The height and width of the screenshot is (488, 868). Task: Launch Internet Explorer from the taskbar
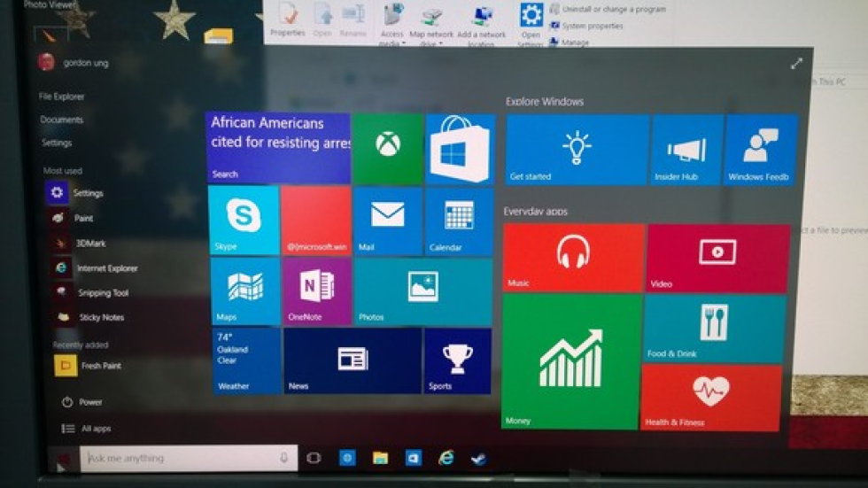pyautogui.click(x=446, y=458)
